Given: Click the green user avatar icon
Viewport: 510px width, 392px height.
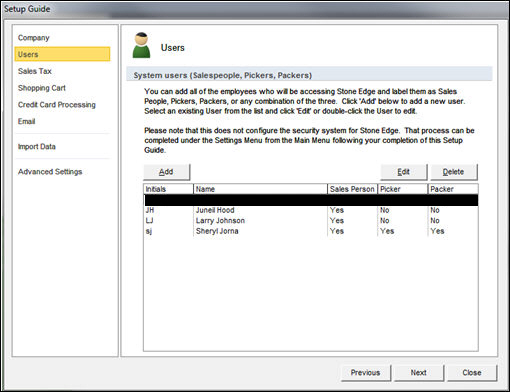Looking at the screenshot, I should [x=141, y=45].
